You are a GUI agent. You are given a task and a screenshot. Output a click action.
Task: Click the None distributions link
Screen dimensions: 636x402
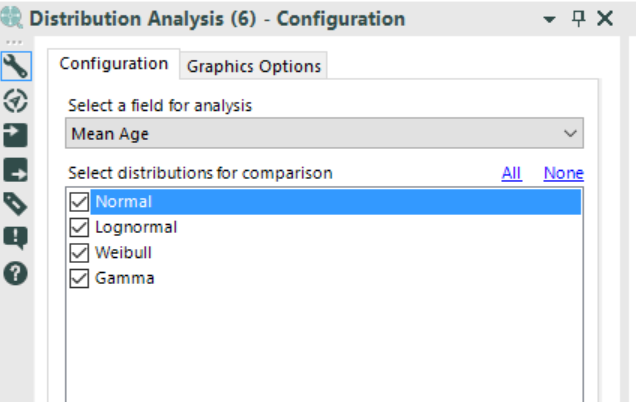[563, 173]
